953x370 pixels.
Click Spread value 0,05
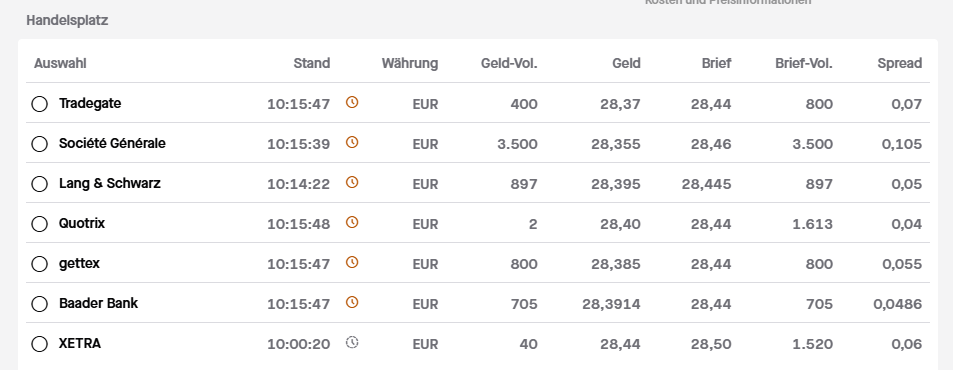pyautogui.click(x=907, y=184)
